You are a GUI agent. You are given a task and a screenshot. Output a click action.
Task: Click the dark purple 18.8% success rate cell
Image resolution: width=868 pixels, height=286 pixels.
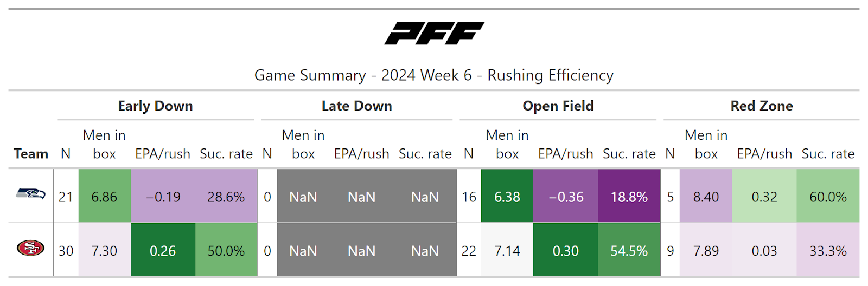[629, 197]
